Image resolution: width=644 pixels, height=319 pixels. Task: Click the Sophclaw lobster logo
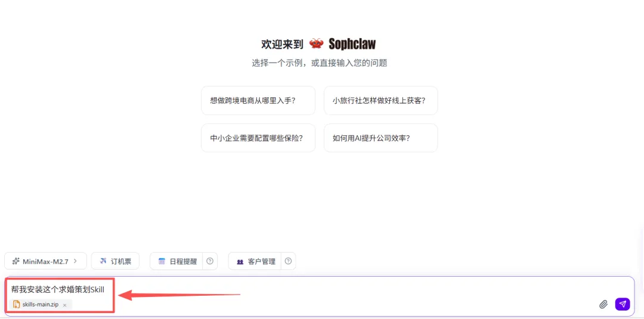(x=316, y=44)
